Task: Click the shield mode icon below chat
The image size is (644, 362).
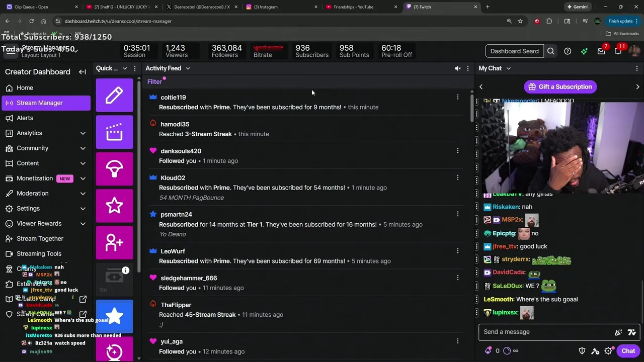Action: 582,351
